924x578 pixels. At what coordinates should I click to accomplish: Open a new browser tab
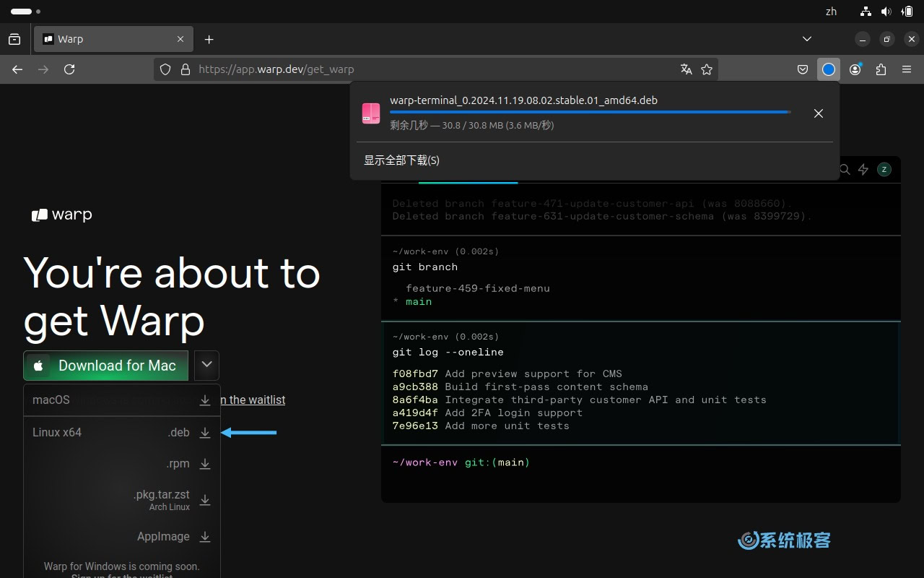[x=209, y=39]
